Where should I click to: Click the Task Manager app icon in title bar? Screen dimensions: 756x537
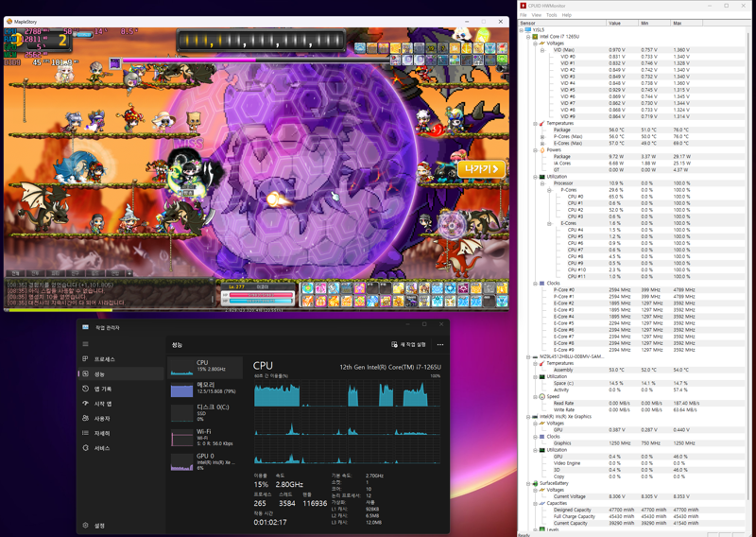(x=85, y=327)
